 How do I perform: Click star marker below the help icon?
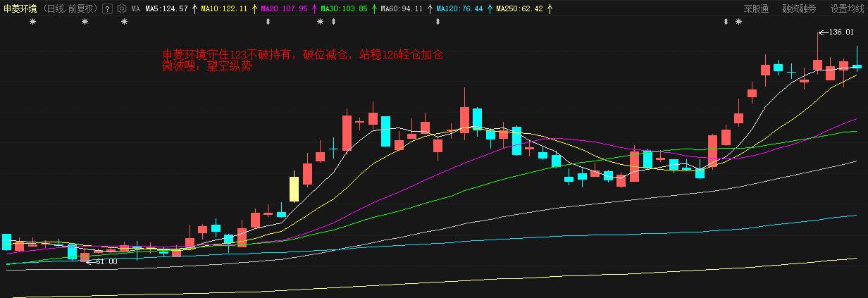point(125,22)
